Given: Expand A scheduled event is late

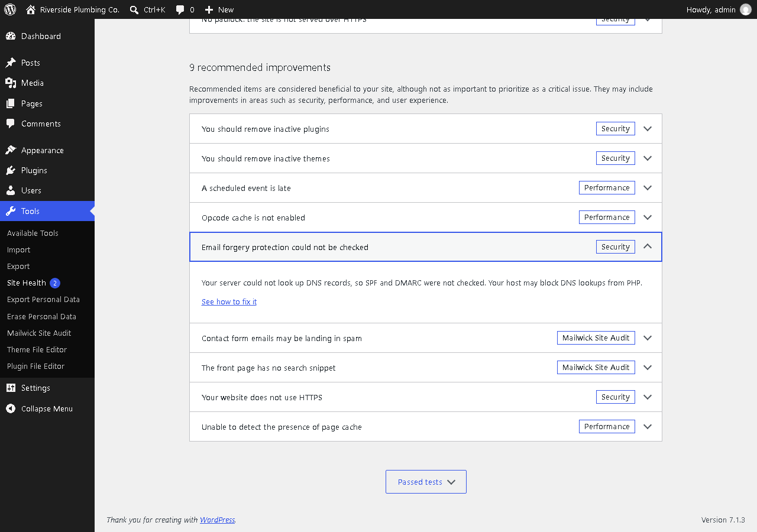Looking at the screenshot, I should pos(426,188).
